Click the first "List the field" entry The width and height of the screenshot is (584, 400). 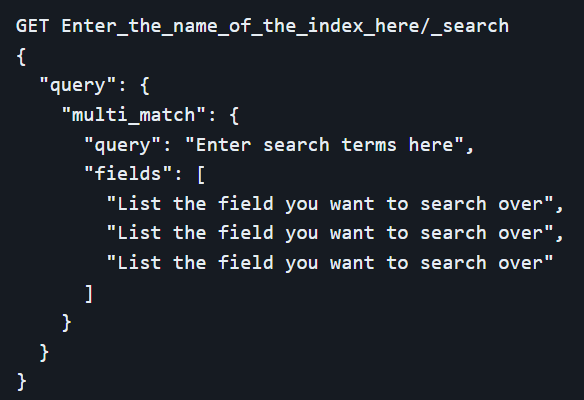[x=330, y=204]
